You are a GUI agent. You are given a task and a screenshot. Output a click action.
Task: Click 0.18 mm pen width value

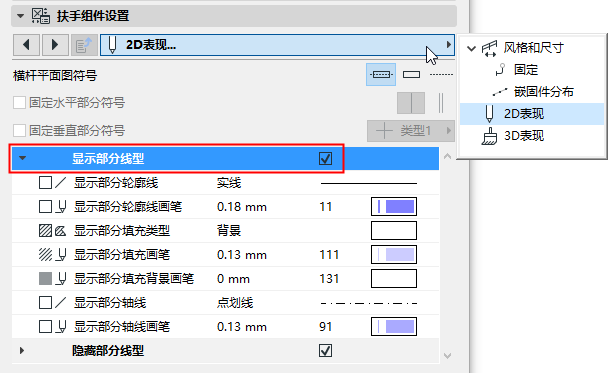pos(242,207)
